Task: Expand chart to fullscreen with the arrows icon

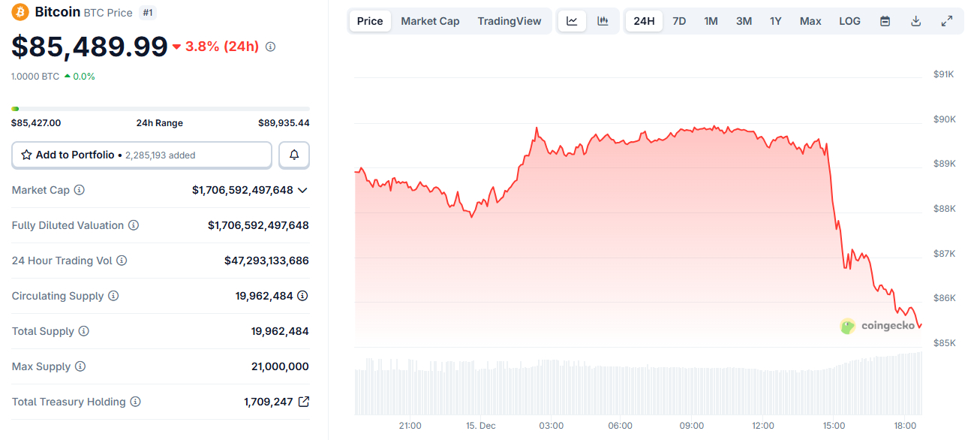Action: point(947,21)
